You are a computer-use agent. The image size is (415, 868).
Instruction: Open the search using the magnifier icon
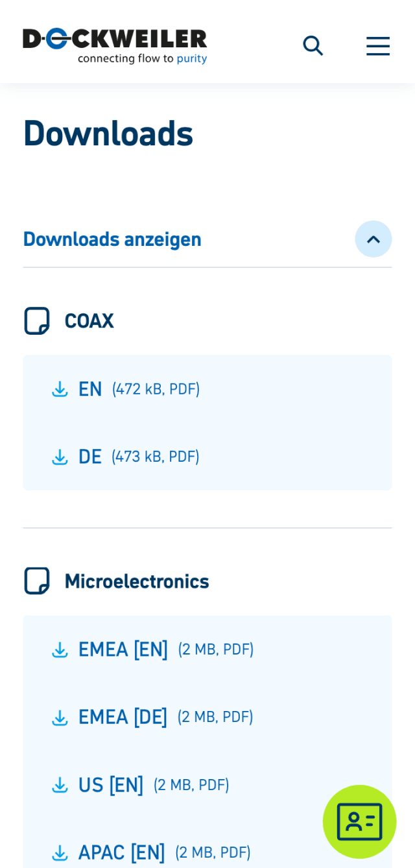(x=313, y=45)
